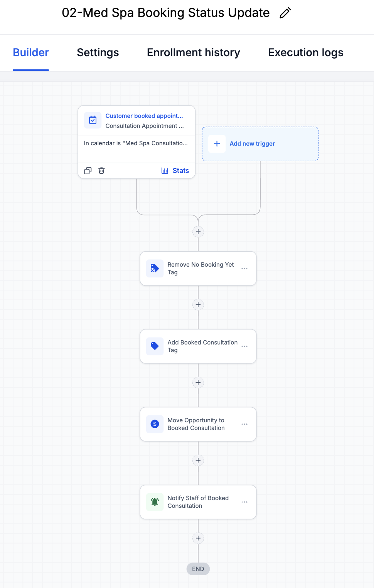Viewport: 374px width, 588px height.
Task: Add step below Add Booked Consultation Tag
Action: [198, 382]
